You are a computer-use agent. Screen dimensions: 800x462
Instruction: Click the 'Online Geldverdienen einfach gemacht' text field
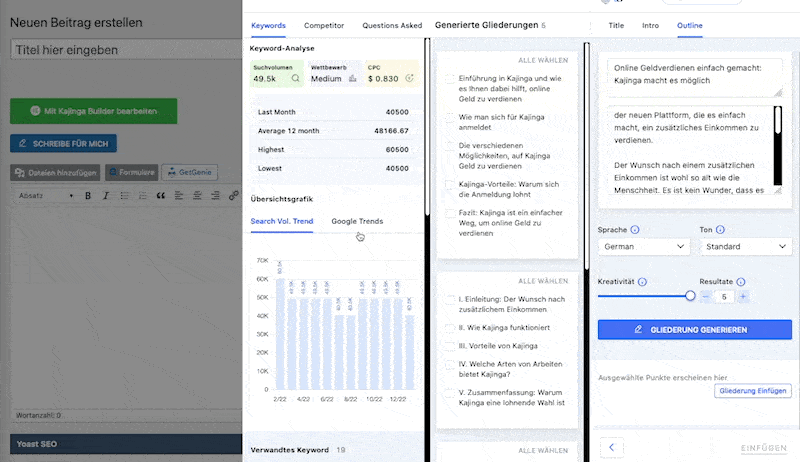(x=694, y=78)
